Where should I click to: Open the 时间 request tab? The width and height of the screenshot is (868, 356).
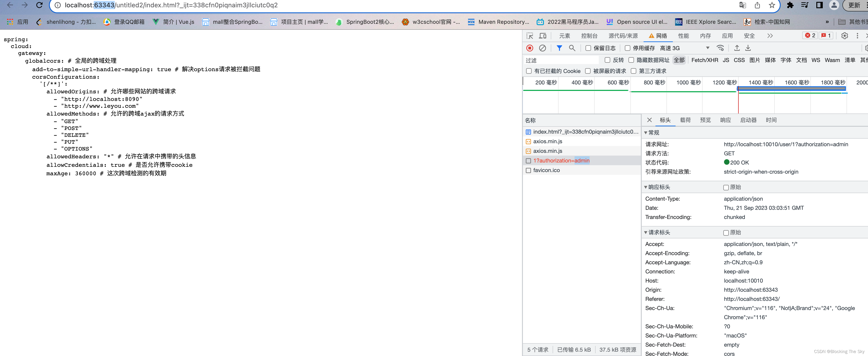coord(771,120)
